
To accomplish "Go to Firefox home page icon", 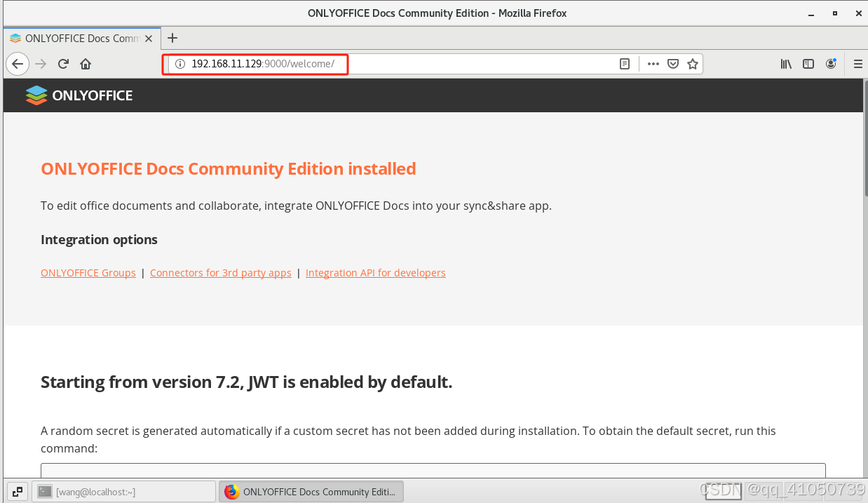I will [x=86, y=64].
